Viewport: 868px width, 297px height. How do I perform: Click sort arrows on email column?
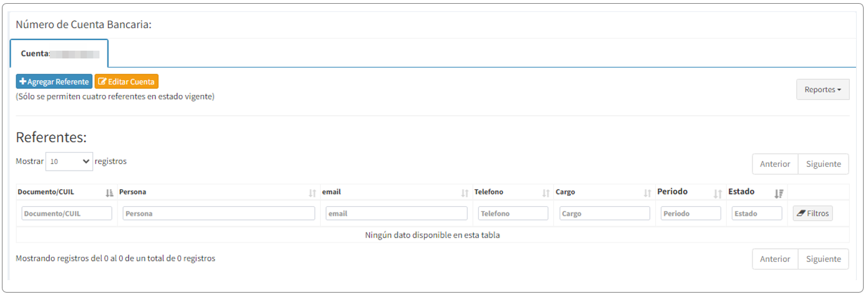pyautogui.click(x=465, y=193)
